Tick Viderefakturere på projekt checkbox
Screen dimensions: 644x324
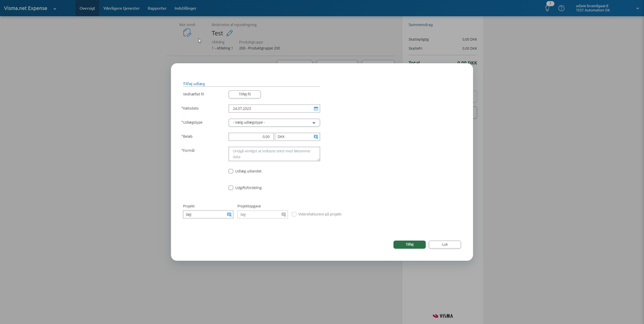click(x=294, y=214)
